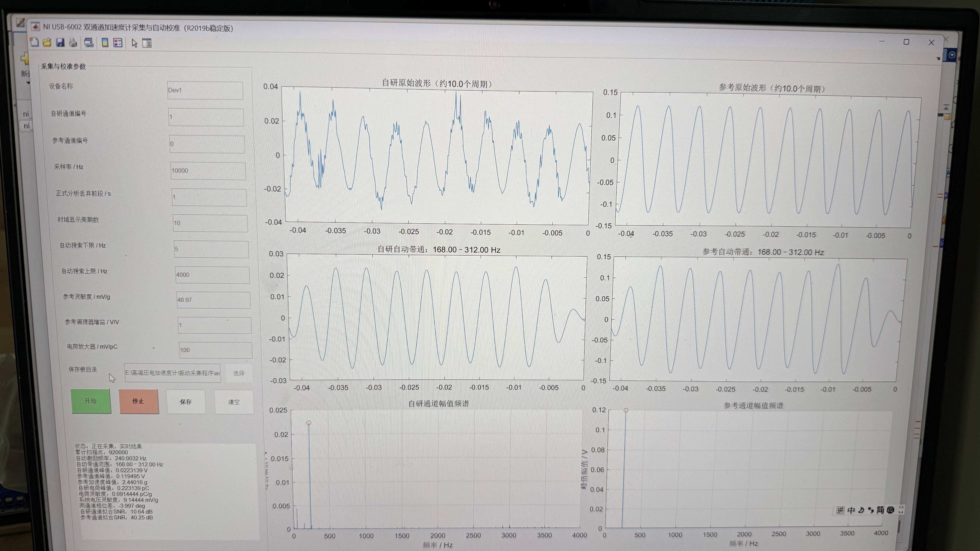Click the 保存根目录 path field
The width and height of the screenshot is (980, 551).
click(x=173, y=373)
